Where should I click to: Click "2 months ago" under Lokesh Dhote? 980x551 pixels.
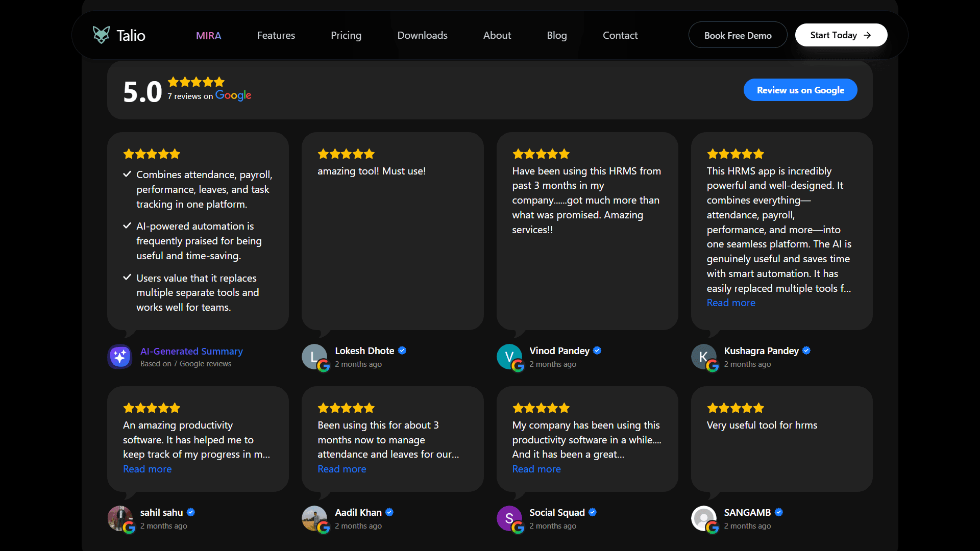pyautogui.click(x=358, y=364)
